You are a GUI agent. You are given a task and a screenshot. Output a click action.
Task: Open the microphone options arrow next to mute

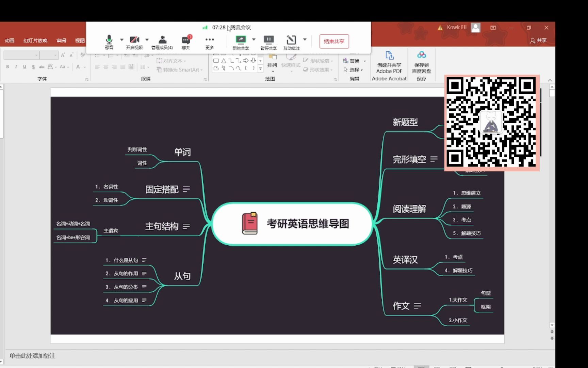pos(121,40)
